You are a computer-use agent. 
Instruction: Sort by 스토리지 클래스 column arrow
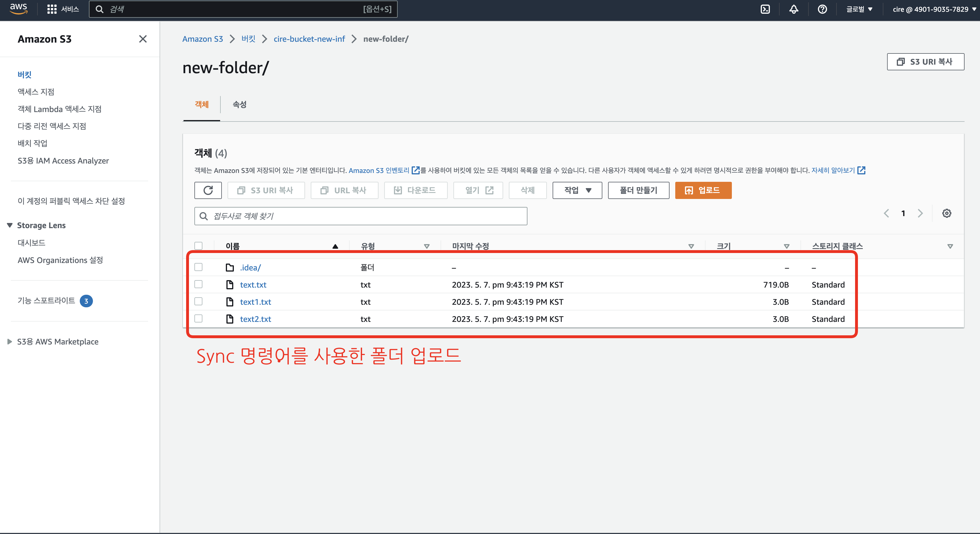click(x=950, y=246)
